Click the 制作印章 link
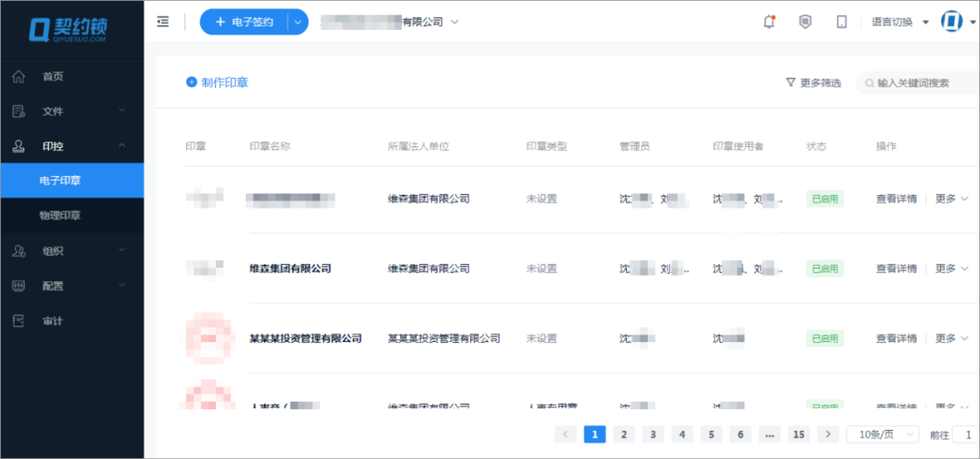Viewport: 980px width, 459px height. point(224,82)
